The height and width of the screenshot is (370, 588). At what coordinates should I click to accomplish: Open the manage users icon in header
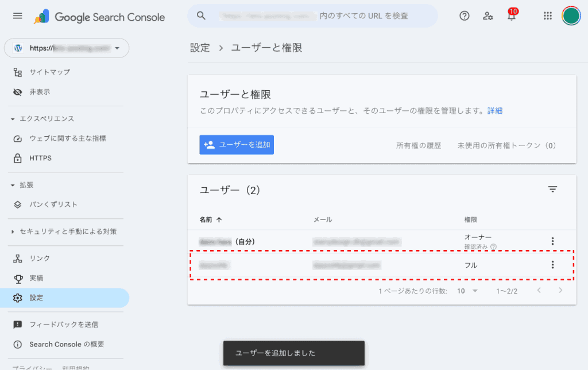tap(488, 16)
